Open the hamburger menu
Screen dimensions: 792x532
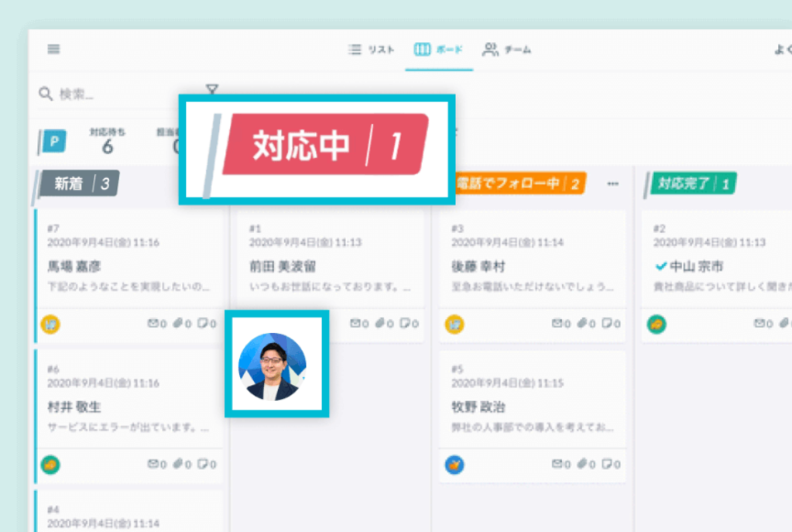point(53,50)
